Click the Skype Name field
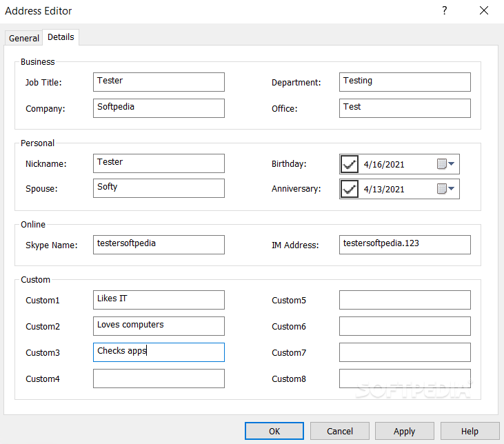 tap(159, 245)
